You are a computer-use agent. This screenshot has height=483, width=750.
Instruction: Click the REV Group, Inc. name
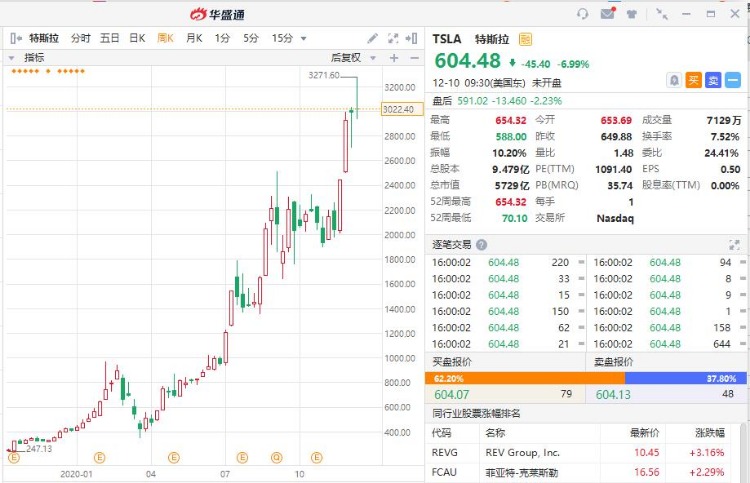[522, 452]
